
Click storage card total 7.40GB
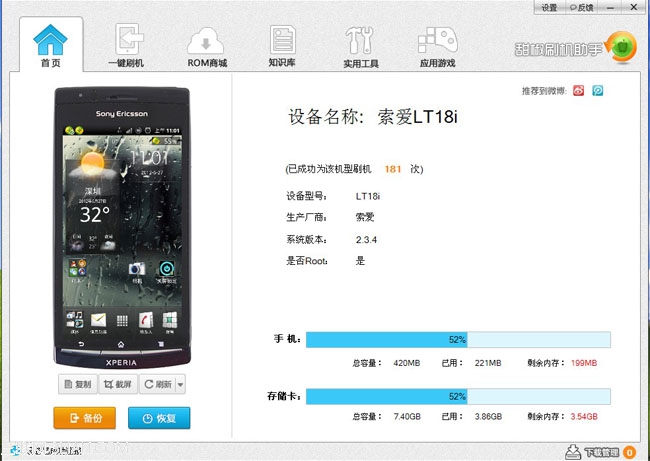tap(407, 417)
